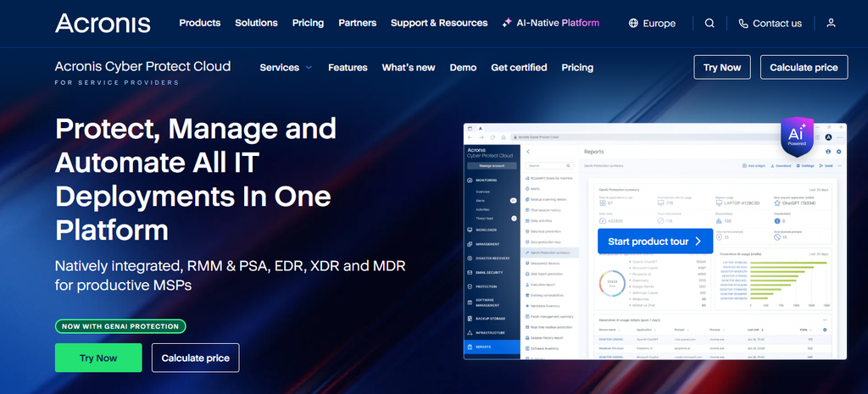Image resolution: width=868 pixels, height=394 pixels.
Task: Open the Solutions menu
Action: pyautogui.click(x=256, y=23)
